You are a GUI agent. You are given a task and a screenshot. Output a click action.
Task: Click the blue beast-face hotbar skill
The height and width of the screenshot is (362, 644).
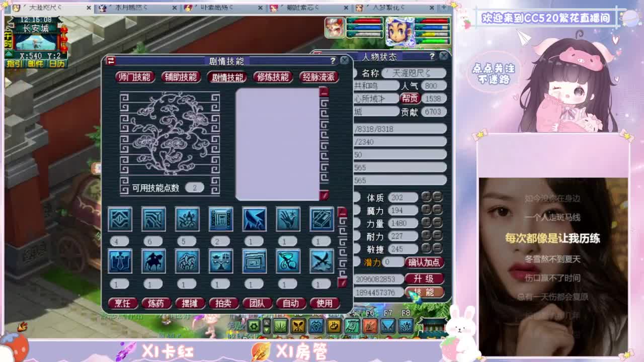[316, 326]
